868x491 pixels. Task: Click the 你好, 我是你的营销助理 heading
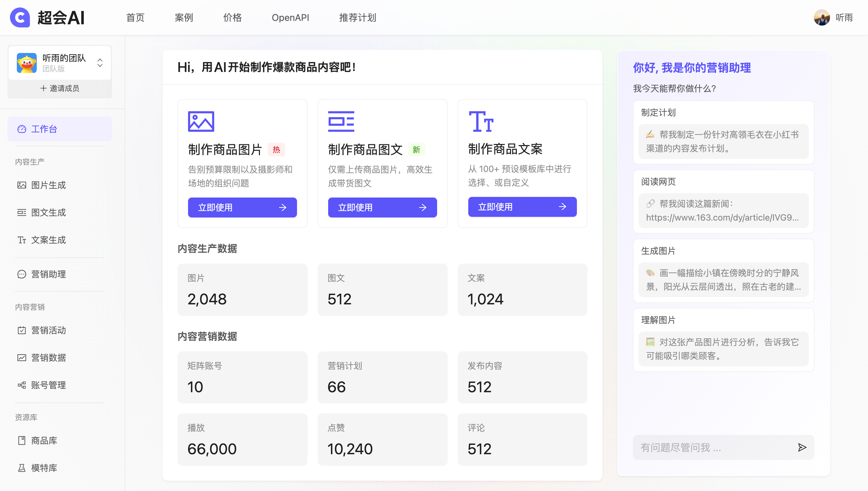click(692, 67)
